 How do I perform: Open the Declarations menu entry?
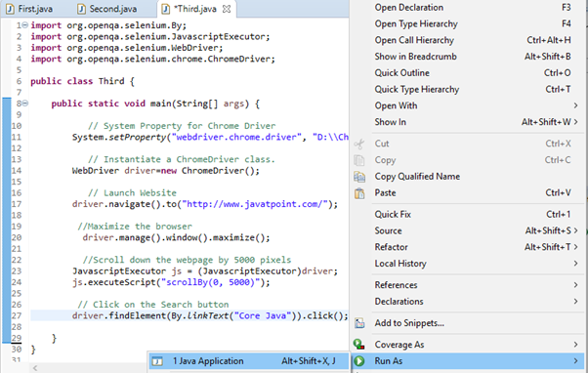(468, 302)
